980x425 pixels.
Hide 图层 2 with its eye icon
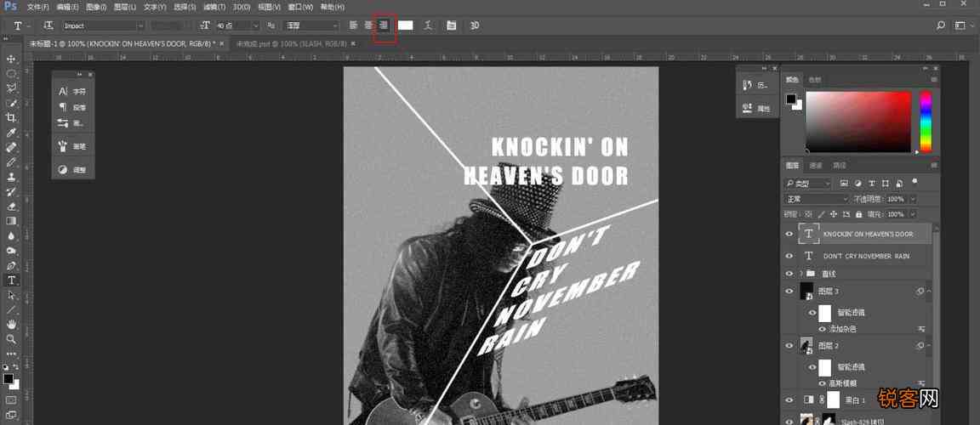pyautogui.click(x=789, y=345)
